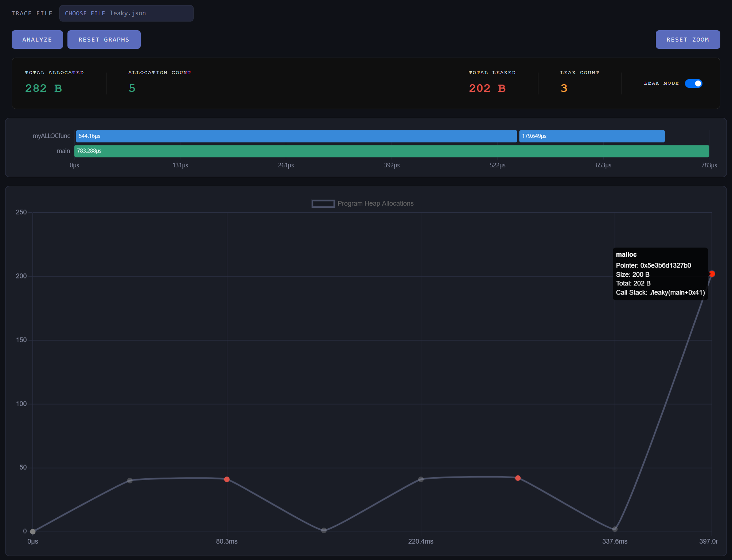732x560 pixels.
Task: Click the gray data point at 0µs origin
Action: click(x=33, y=532)
